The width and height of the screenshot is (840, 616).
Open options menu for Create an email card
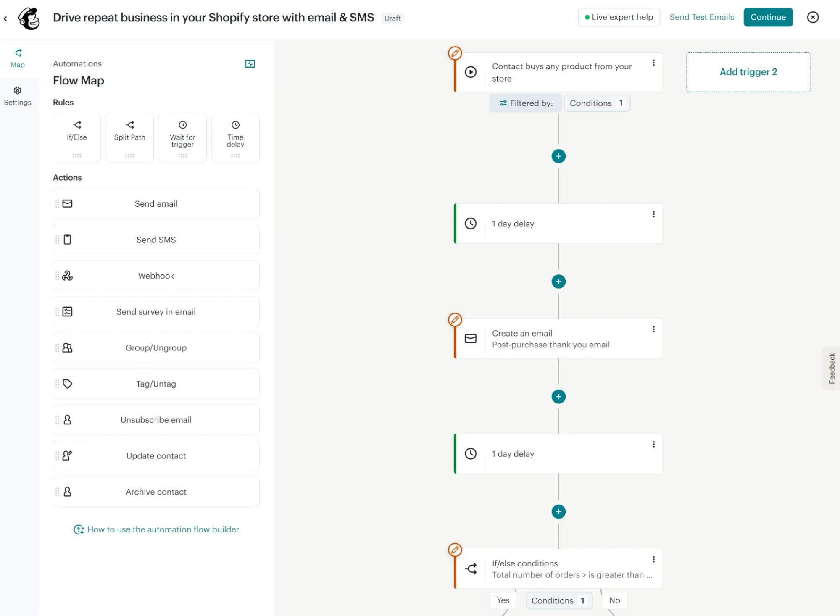click(654, 329)
